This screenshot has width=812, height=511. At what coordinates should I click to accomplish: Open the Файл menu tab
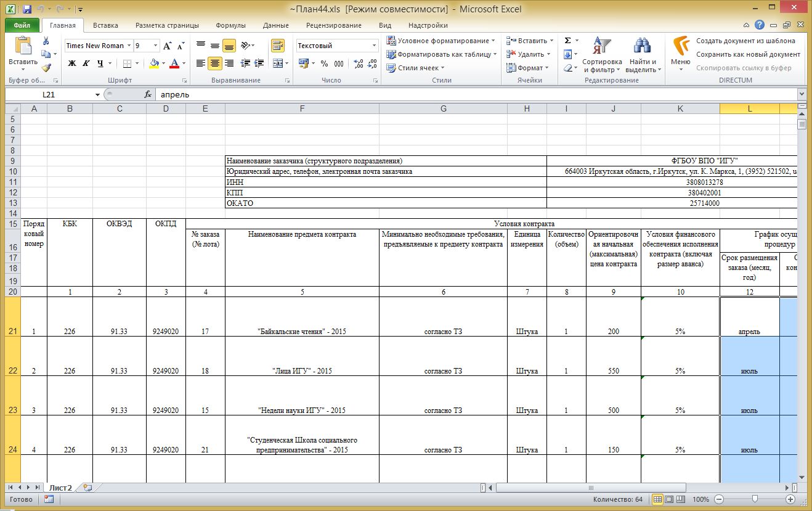tap(22, 25)
